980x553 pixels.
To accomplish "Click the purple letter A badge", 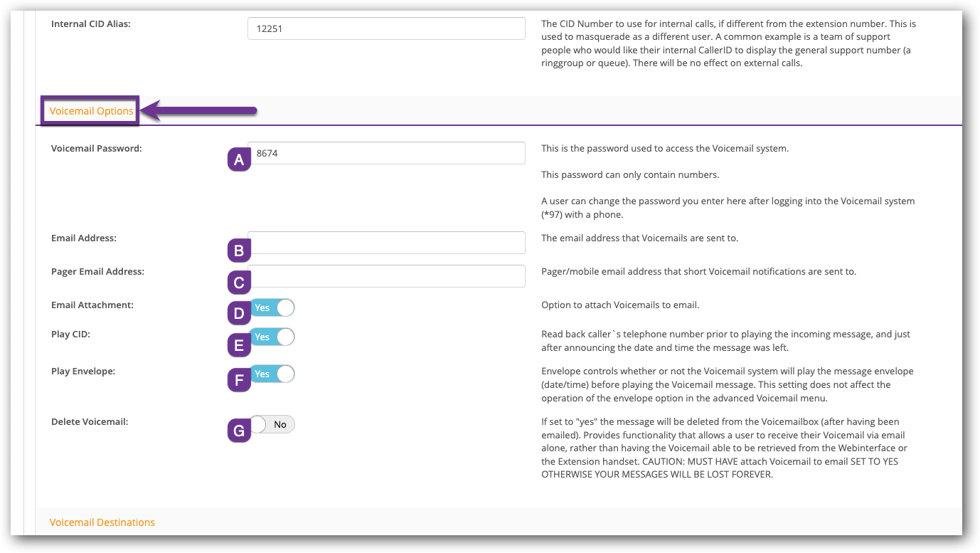I will tap(239, 159).
